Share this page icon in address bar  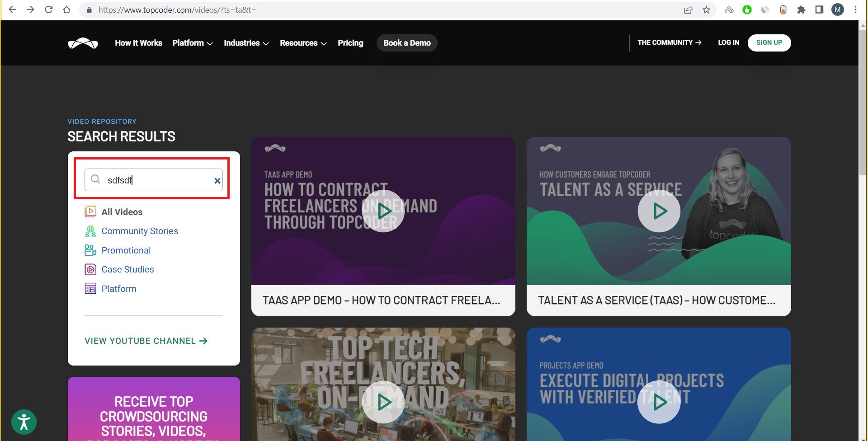tap(688, 10)
